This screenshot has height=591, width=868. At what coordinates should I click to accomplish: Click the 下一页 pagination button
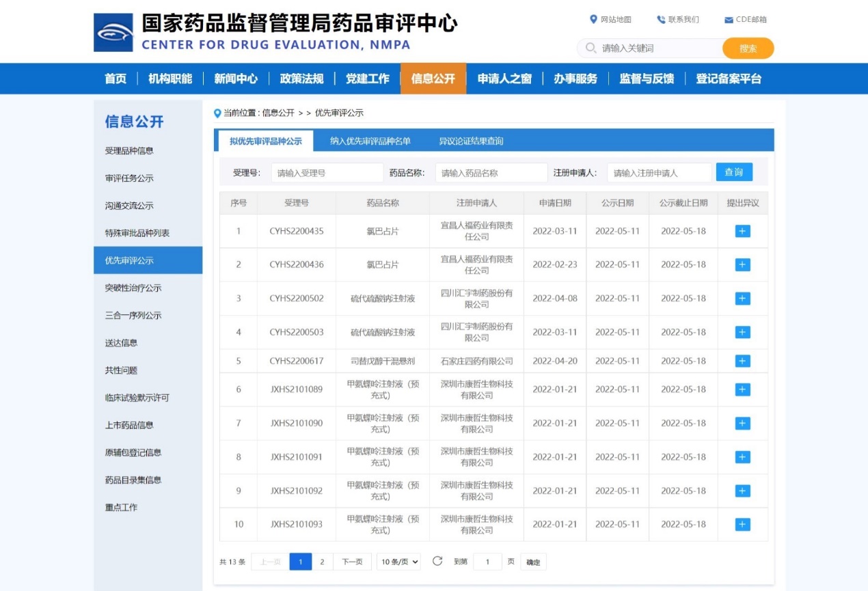pos(353,562)
